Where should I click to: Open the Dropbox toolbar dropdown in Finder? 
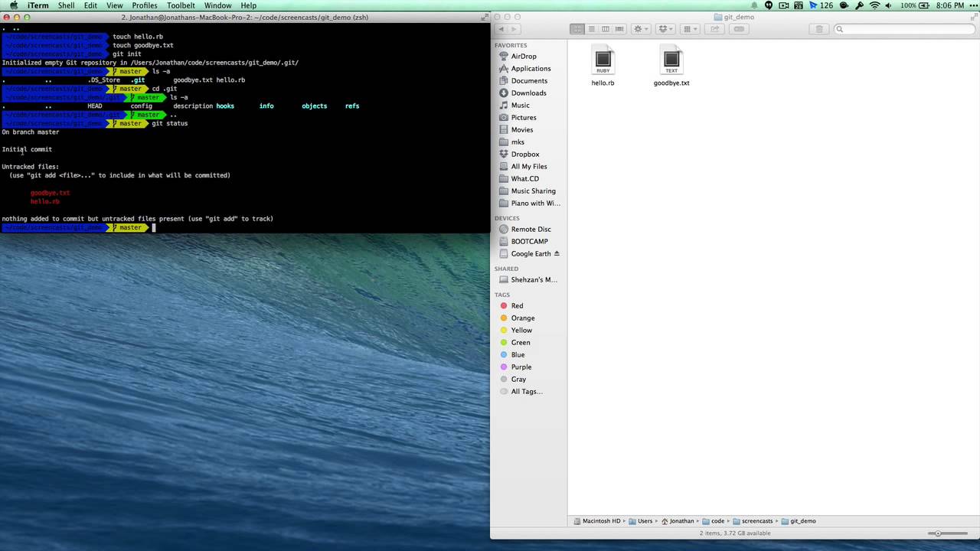coord(665,29)
